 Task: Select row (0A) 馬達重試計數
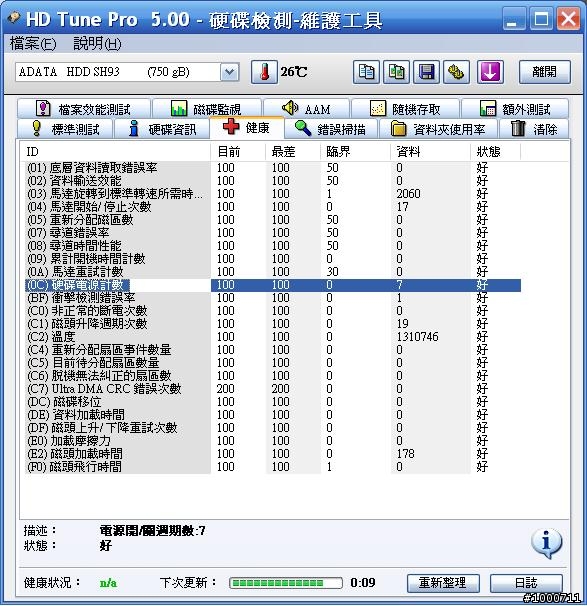273,272
